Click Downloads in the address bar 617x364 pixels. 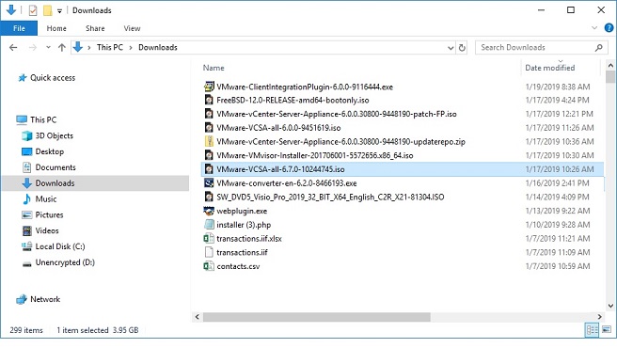pyautogui.click(x=158, y=47)
